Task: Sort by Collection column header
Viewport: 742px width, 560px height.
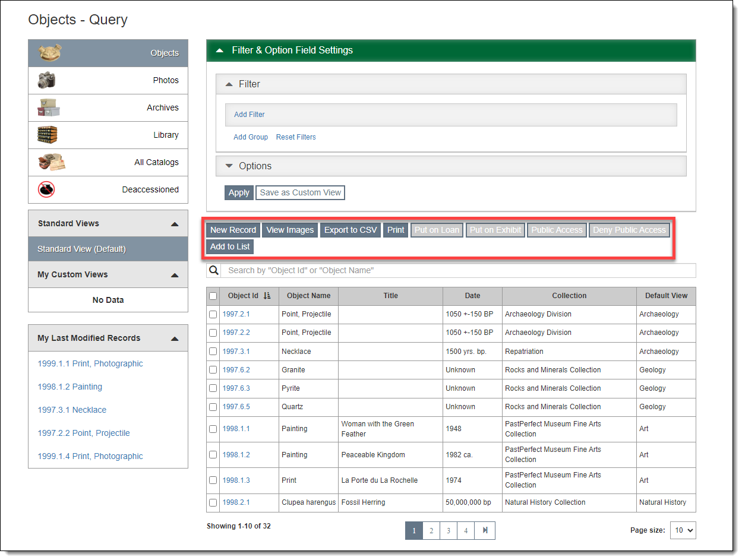Action: (569, 296)
